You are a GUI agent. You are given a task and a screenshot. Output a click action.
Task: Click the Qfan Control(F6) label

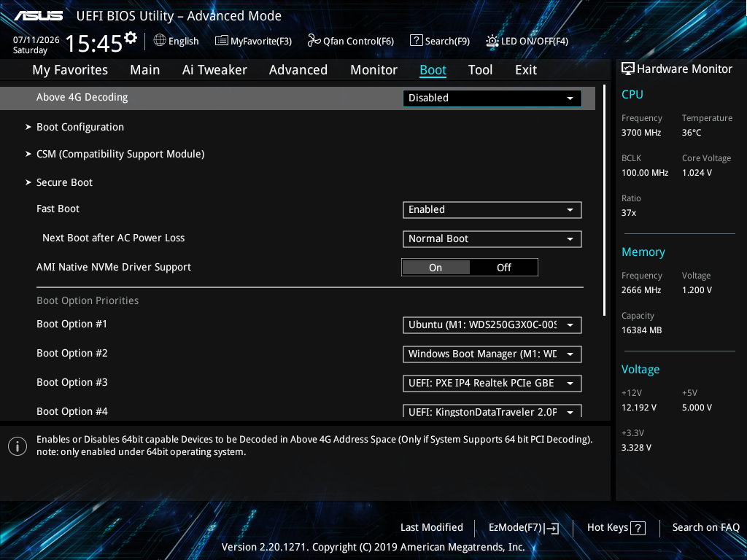coord(358,42)
